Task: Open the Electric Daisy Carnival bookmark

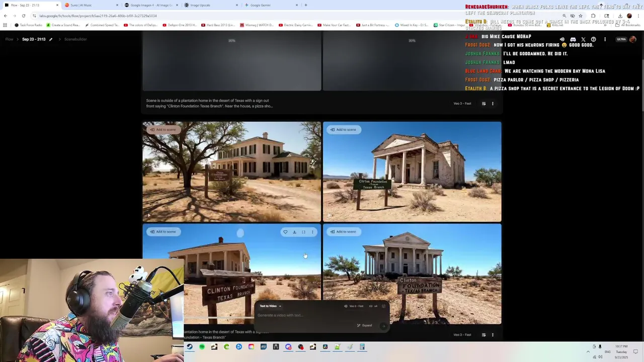Action: pos(295,25)
